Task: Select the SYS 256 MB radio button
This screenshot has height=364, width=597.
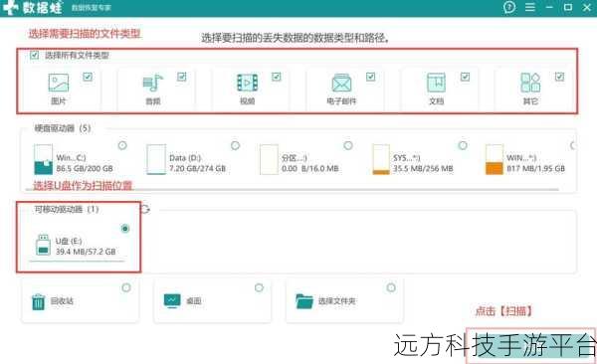Action: click(x=463, y=145)
